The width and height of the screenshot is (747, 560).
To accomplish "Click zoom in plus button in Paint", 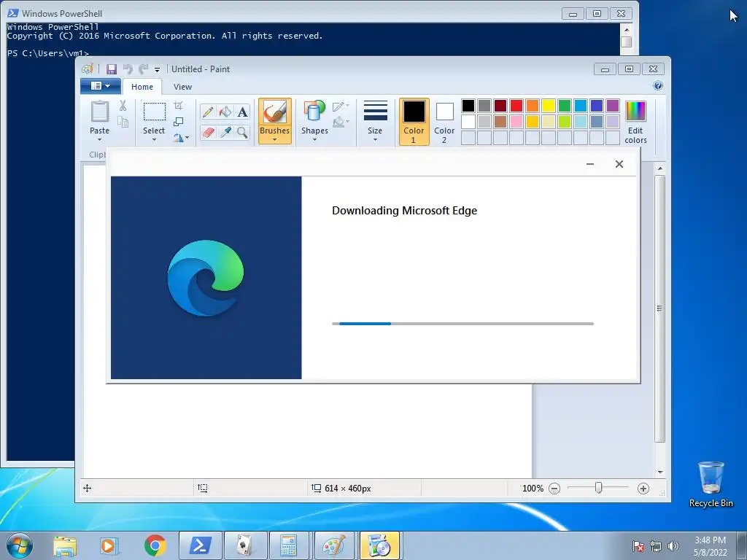I will 643,488.
